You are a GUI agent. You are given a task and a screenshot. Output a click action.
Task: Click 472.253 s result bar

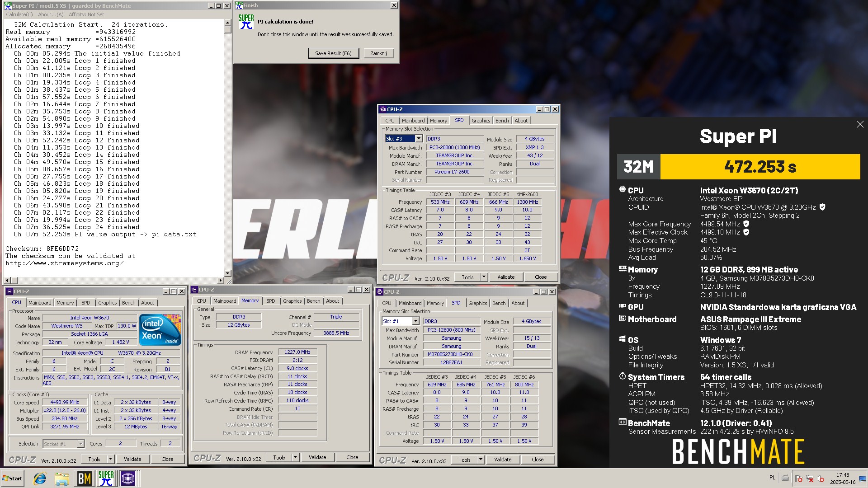pyautogui.click(x=760, y=167)
